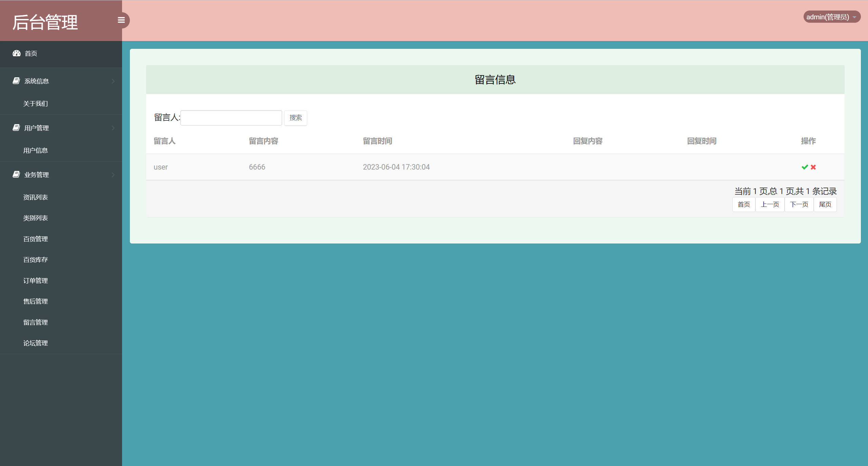
Task: Select the dashboard icon beside 首页
Action: pyautogui.click(x=17, y=53)
